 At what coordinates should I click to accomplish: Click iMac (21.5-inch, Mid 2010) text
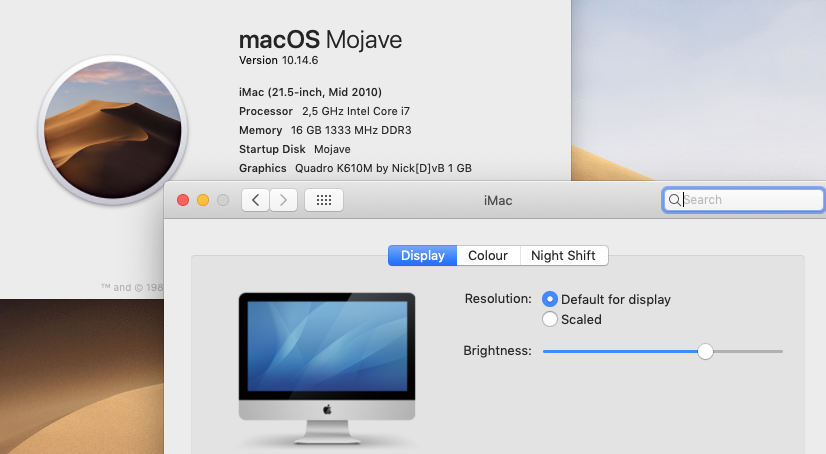pyautogui.click(x=310, y=92)
